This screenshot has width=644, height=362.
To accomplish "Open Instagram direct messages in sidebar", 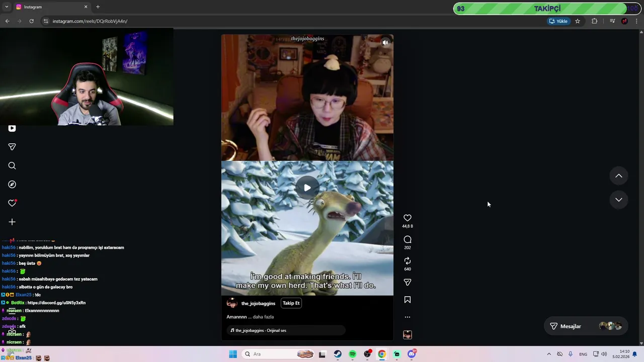I will pyautogui.click(x=12, y=147).
